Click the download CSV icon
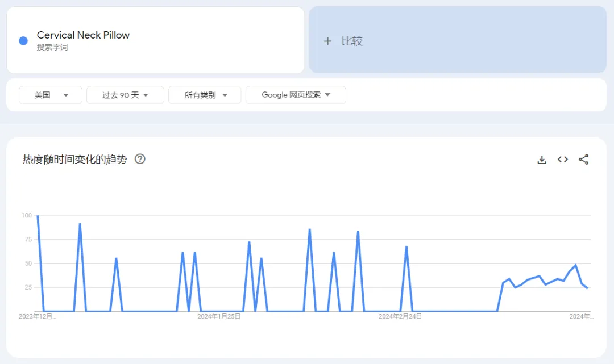Viewport: 614px width, 364px height. point(542,160)
